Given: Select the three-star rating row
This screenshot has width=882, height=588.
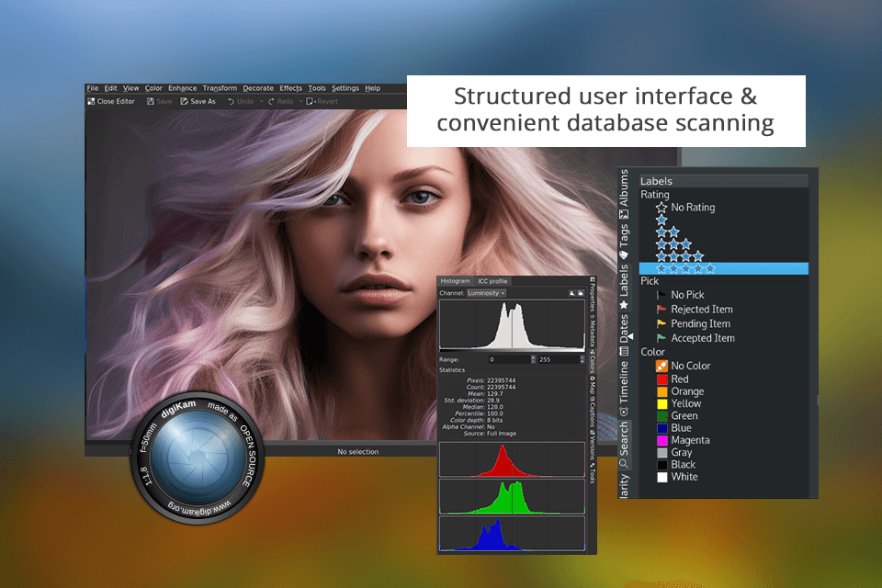Looking at the screenshot, I should point(673,244).
